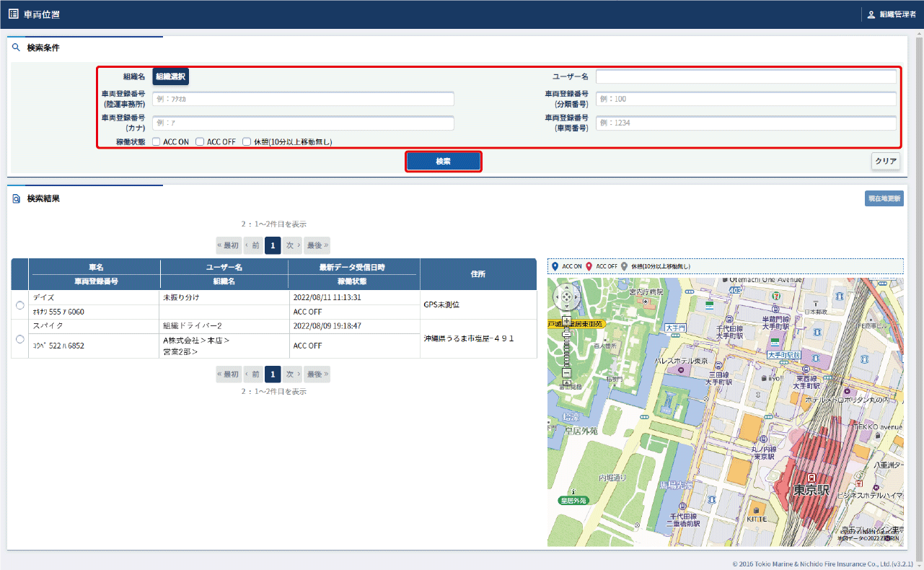Focus the ユーザー名 input field
Screen dimensions: 924x570
745,76
